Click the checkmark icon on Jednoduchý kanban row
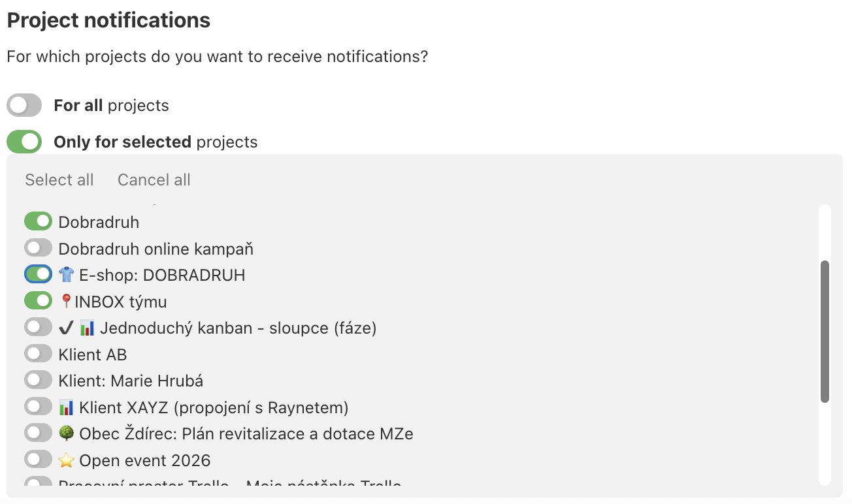Viewport: 852px width, 504px height. click(66, 328)
